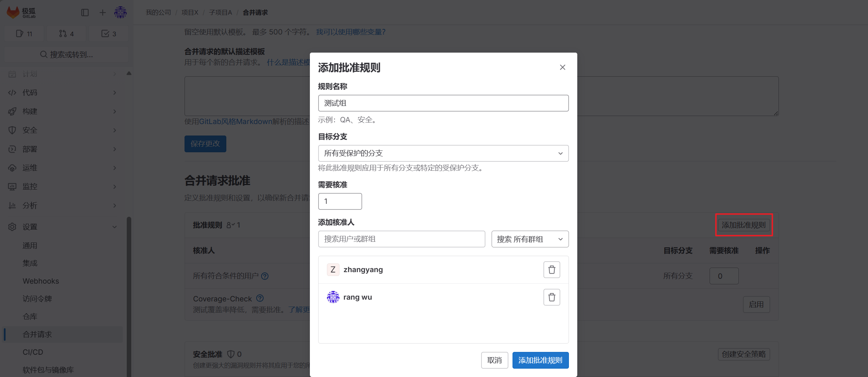Delete approver zhangyang via trash icon
Screen dimensions: 868x377
point(551,269)
